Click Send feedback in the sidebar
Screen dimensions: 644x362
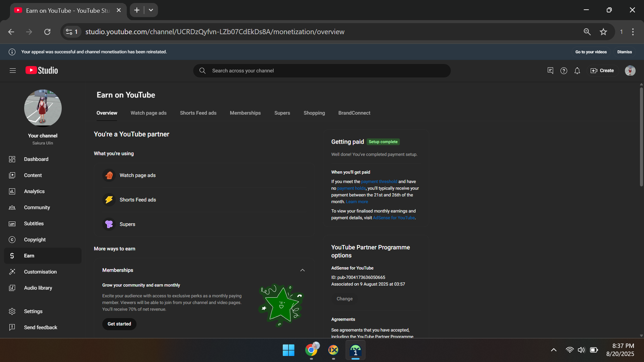coord(43,327)
